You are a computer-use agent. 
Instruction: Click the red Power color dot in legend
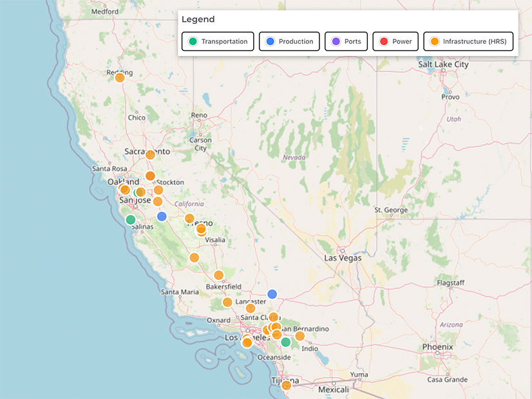[x=384, y=41]
